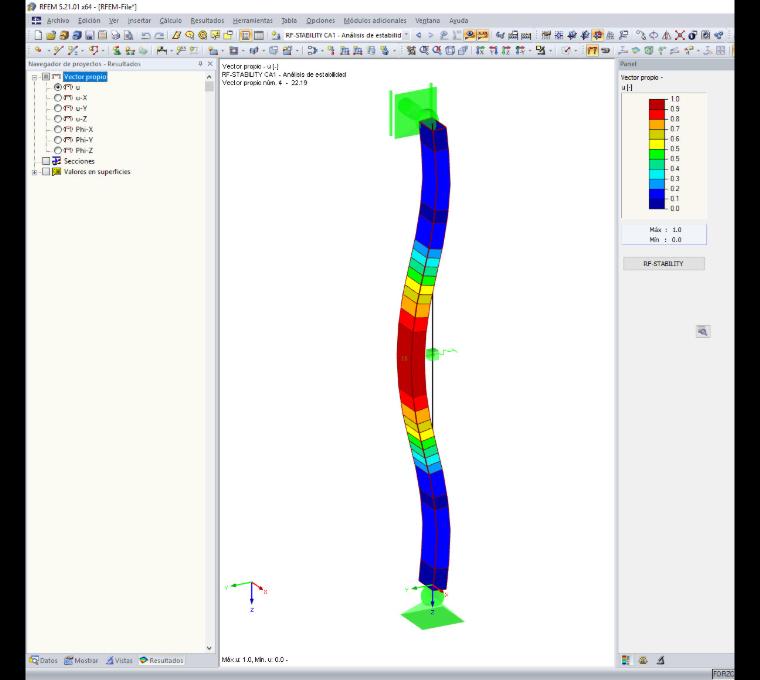
Task: Toggle the Table panel icon
Action: (x=259, y=35)
